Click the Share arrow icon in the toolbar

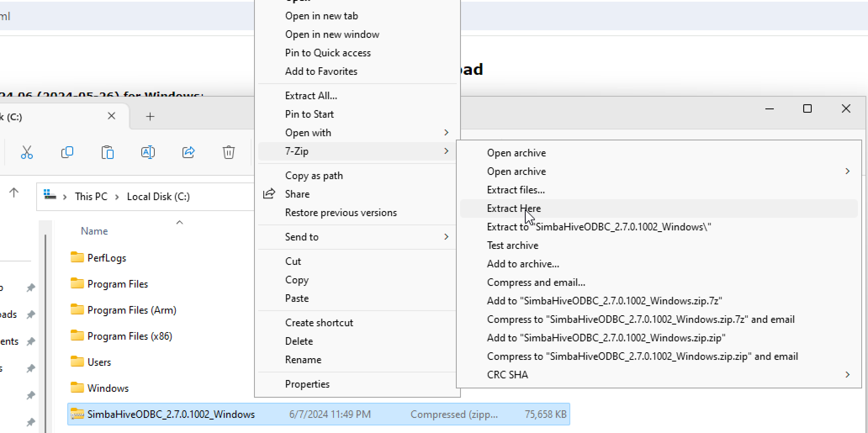[188, 152]
